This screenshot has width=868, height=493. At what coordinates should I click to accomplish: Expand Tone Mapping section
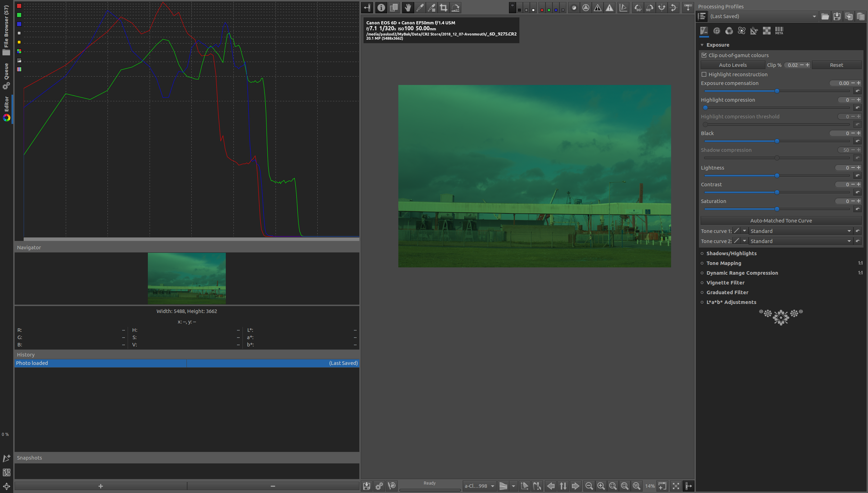click(724, 263)
